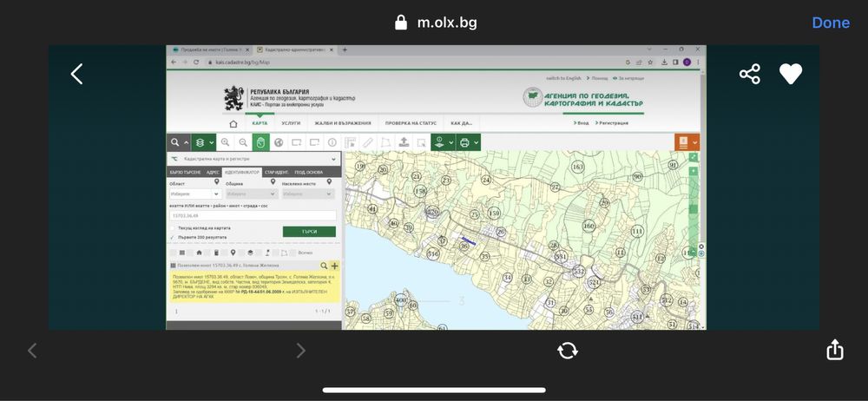
Task: Click the Помощ help link
Action: pyautogui.click(x=602, y=78)
